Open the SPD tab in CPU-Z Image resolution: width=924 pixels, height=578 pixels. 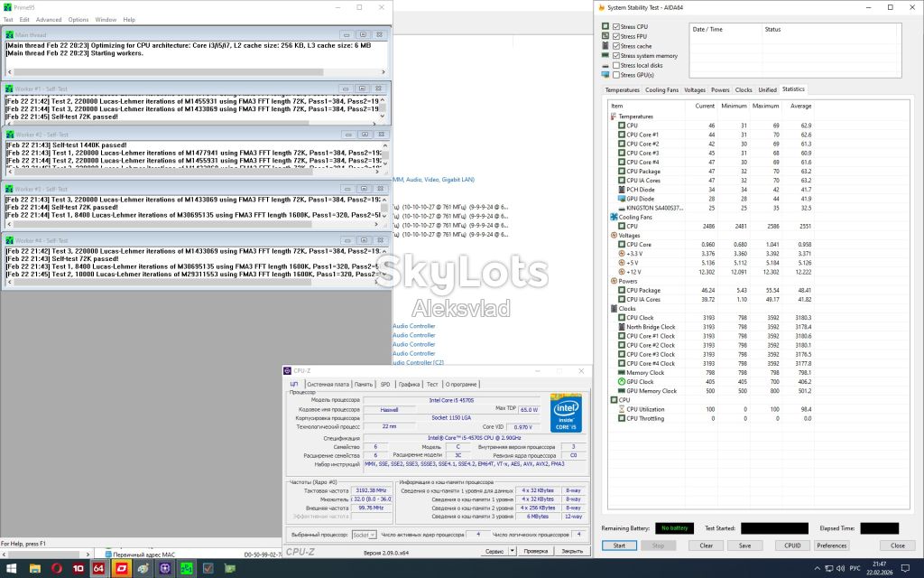385,384
